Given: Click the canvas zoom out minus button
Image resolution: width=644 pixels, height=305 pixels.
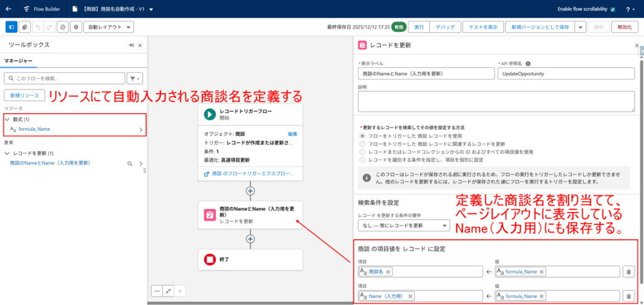Looking at the screenshot, I should point(157,291).
